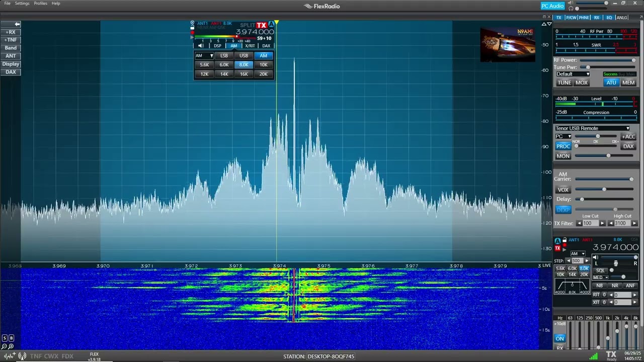The image size is (644, 362).
Task: Enable NB noise blanker in slice panel
Action: pos(599,286)
